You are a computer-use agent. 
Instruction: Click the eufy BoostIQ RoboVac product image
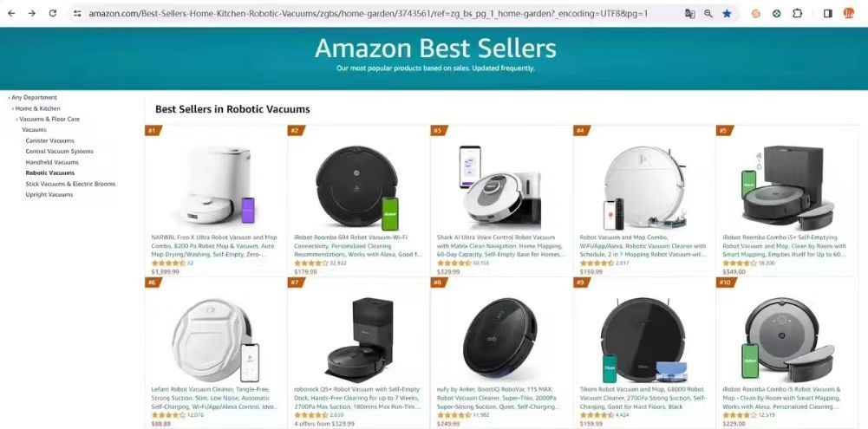(499, 338)
